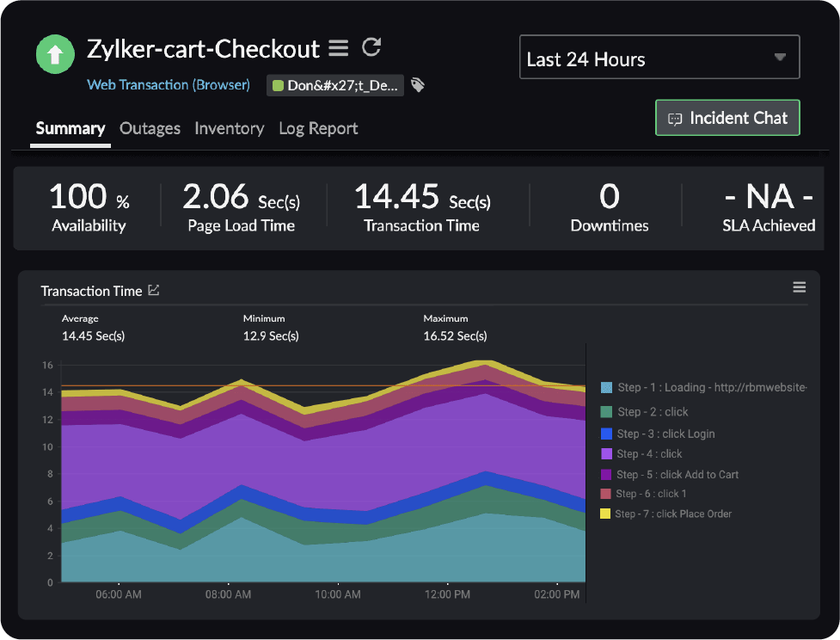The width and height of the screenshot is (840, 640).
Task: Click the green status dot on Don't_De tag
Action: tap(276, 85)
